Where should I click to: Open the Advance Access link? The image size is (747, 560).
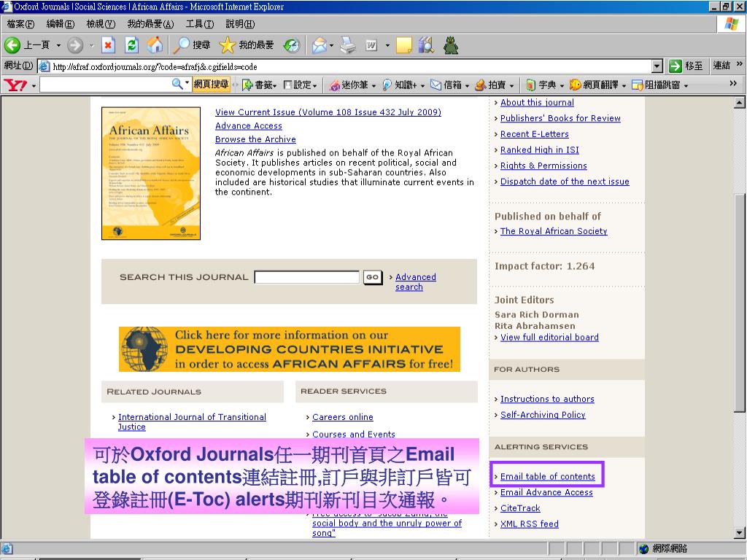pyautogui.click(x=248, y=125)
